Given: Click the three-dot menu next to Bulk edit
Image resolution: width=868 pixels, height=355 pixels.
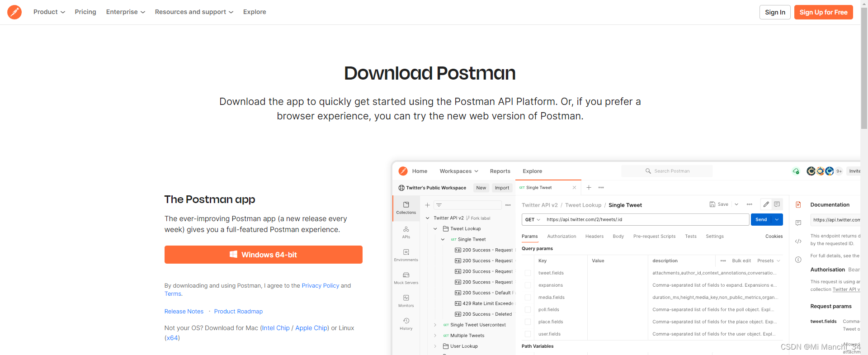Looking at the screenshot, I should tap(723, 260).
